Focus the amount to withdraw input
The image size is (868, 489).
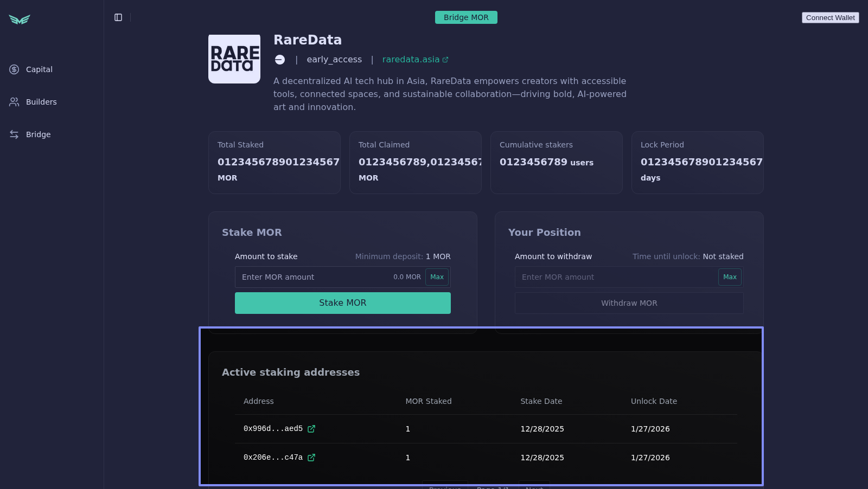tap(616, 277)
